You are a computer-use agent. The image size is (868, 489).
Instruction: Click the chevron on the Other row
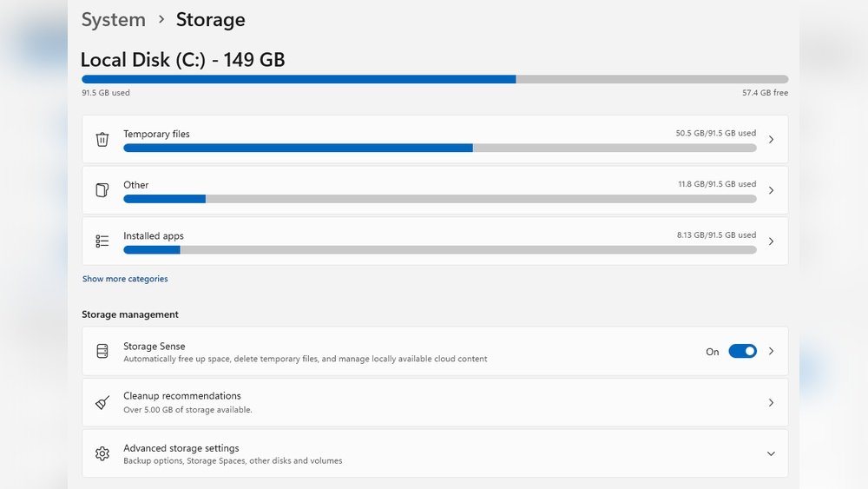[771, 190]
